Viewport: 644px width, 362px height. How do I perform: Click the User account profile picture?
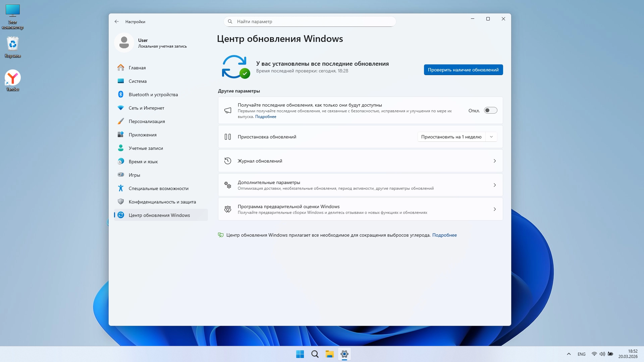click(x=124, y=43)
